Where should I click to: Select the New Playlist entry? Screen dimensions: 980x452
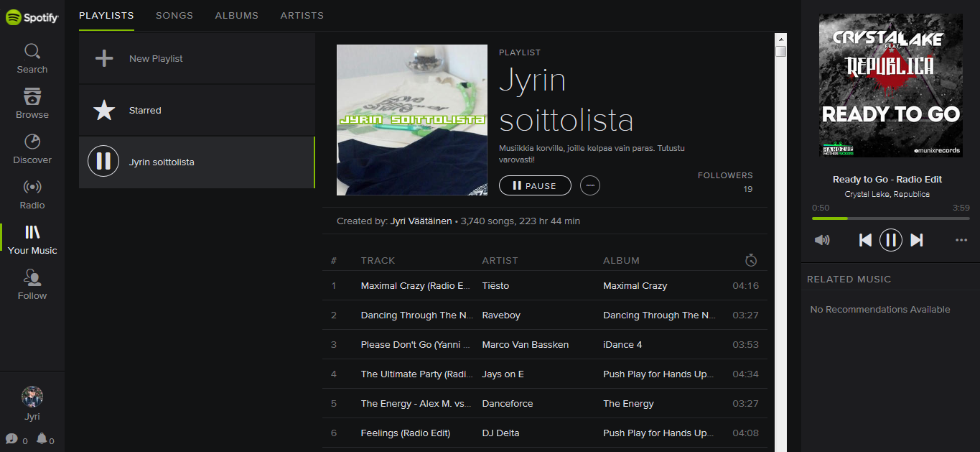[x=197, y=58]
